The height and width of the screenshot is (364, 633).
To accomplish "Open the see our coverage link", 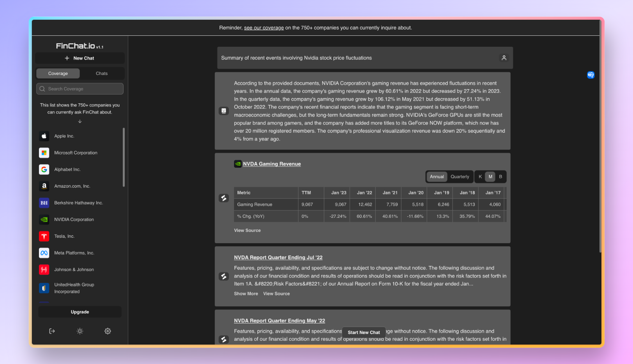I will coord(264,28).
